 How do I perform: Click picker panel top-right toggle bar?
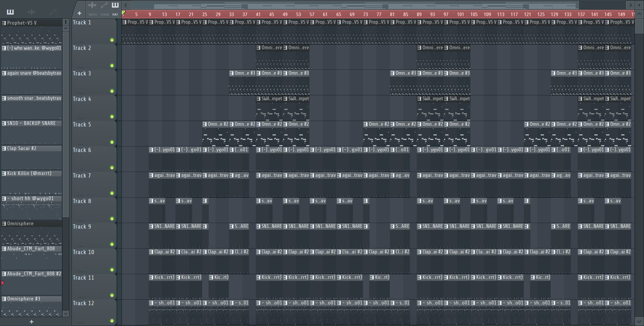click(66, 22)
